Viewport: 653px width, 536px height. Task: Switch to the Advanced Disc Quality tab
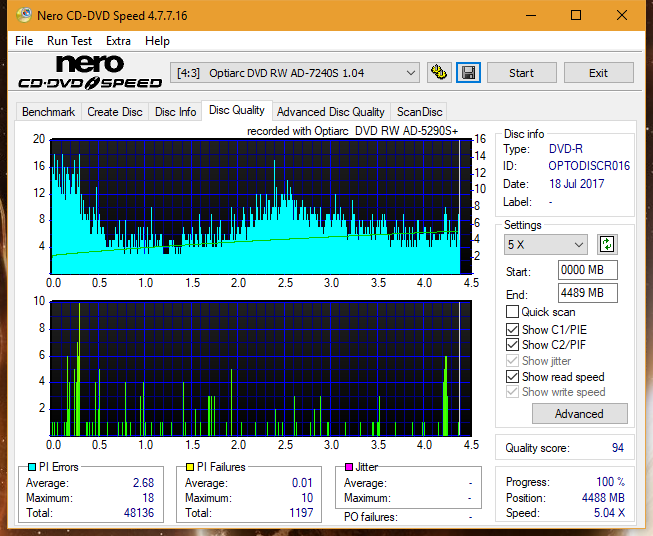tap(331, 112)
